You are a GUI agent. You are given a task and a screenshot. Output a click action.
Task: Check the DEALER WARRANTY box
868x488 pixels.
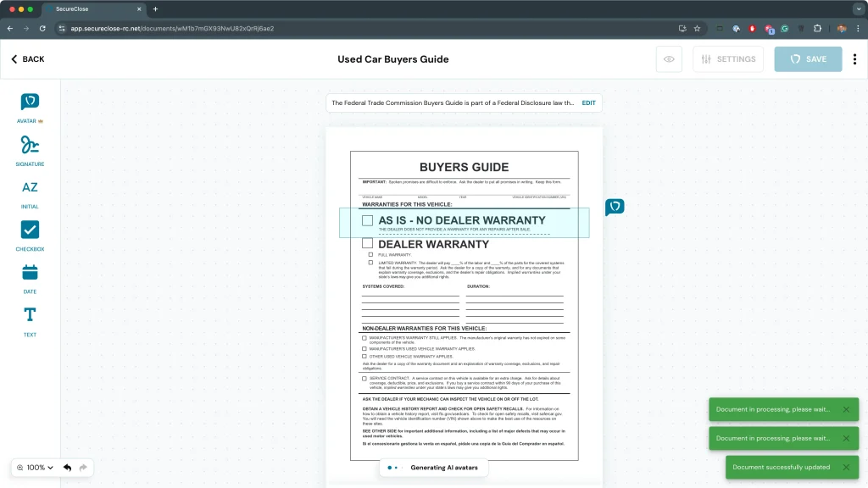click(x=367, y=244)
